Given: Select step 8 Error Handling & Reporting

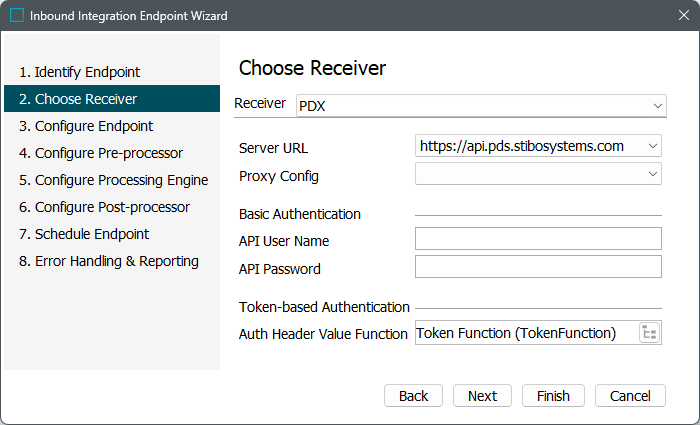Looking at the screenshot, I should pos(108,261).
